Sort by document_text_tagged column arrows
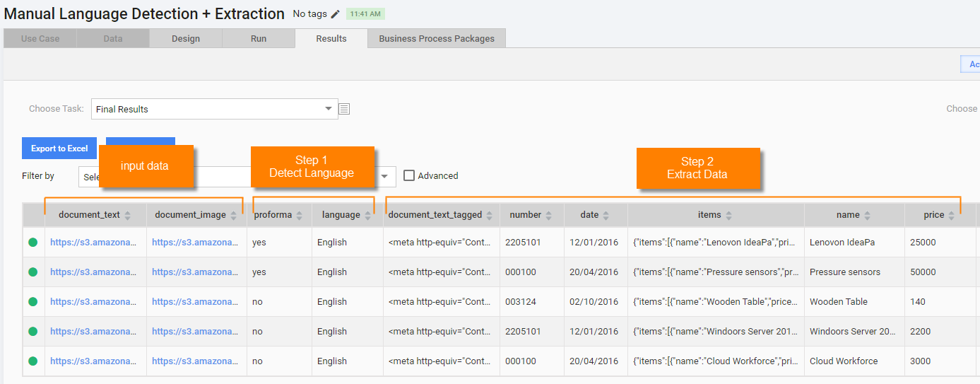The image size is (980, 384). (x=490, y=215)
